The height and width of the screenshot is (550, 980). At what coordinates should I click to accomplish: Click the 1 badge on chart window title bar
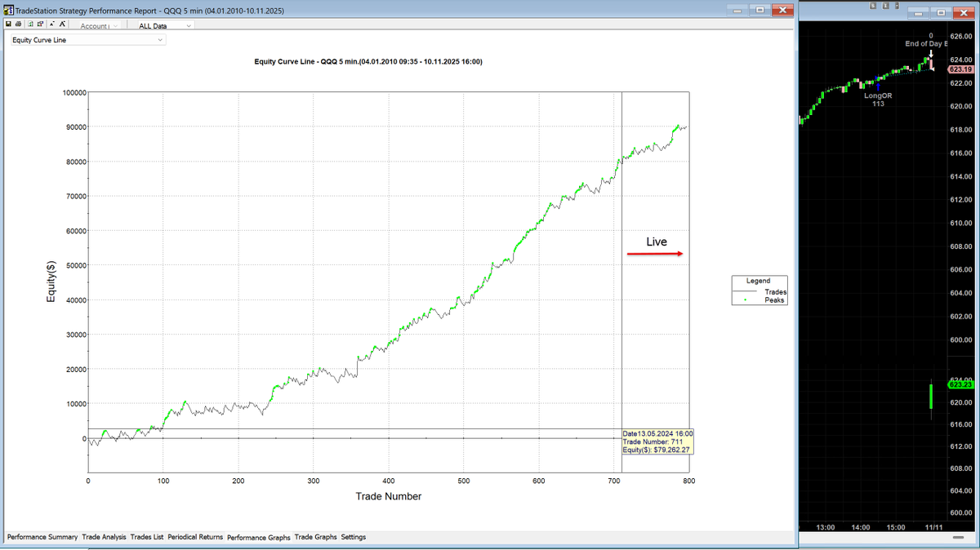point(886,6)
